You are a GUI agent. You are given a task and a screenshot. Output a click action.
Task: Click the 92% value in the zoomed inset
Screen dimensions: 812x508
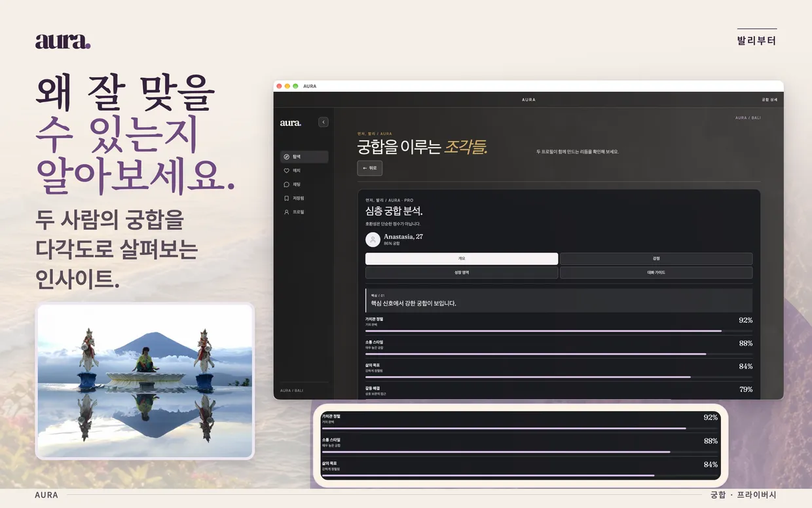click(710, 418)
